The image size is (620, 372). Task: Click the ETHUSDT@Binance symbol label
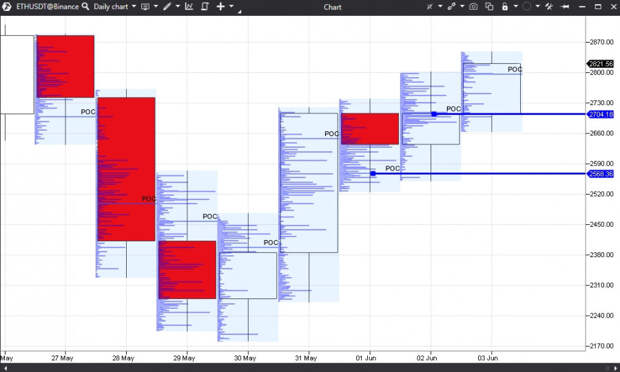[47, 7]
